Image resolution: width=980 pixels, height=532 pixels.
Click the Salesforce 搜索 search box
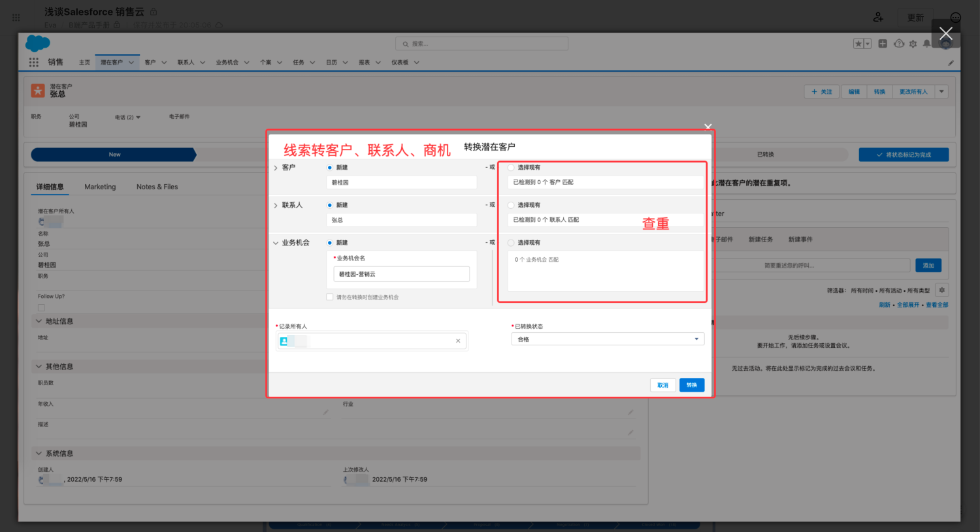point(482,44)
